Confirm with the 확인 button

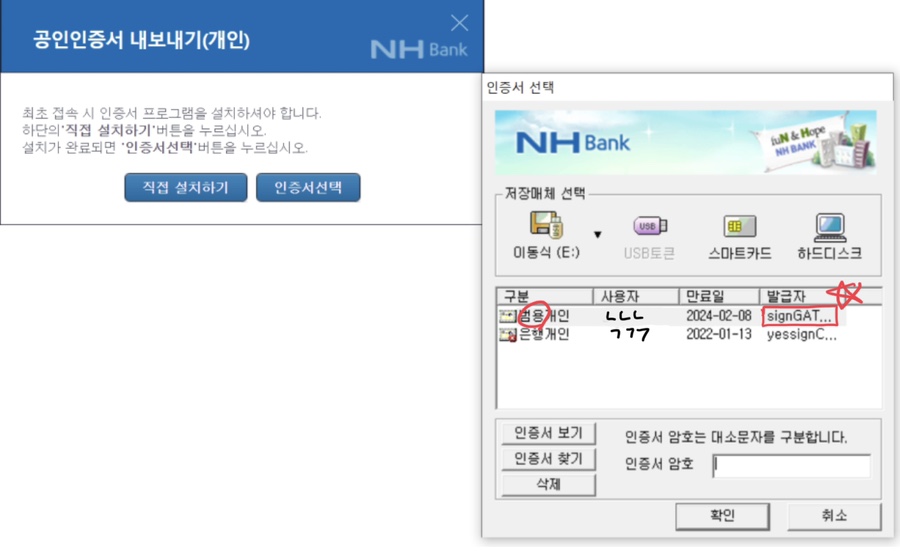pos(722,516)
